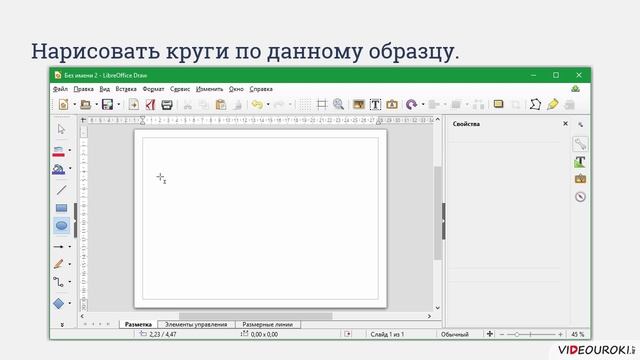The image size is (640, 360).
Task: Click the 45 % zoom level text
Action: coord(578,334)
